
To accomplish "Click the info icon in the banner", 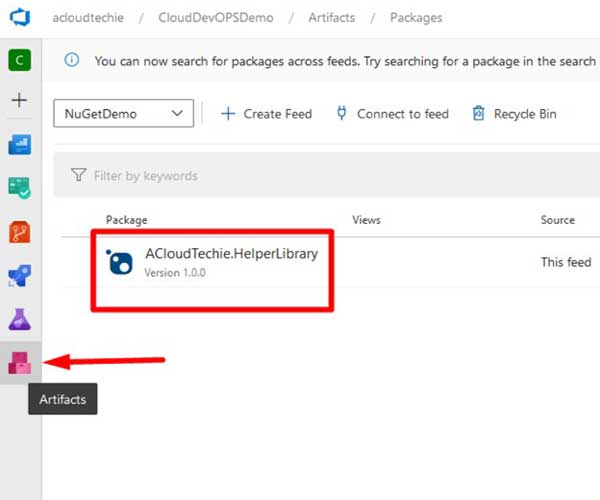I will 72,60.
